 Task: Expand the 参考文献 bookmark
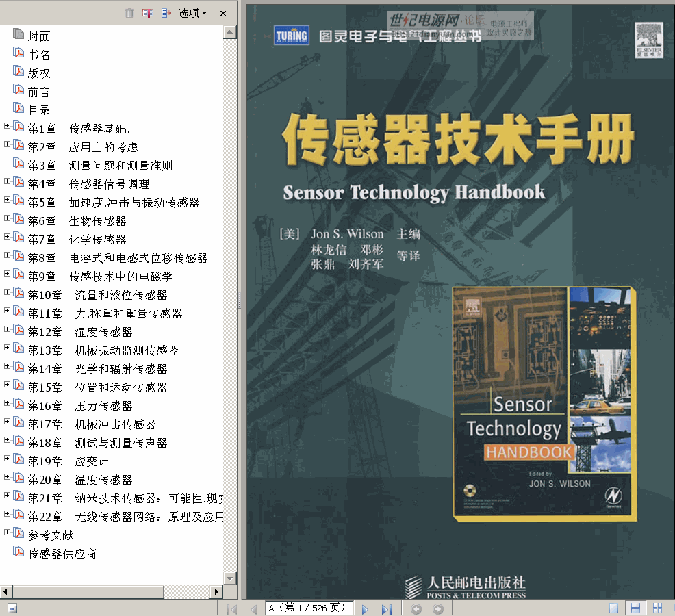pyautogui.click(x=7, y=532)
